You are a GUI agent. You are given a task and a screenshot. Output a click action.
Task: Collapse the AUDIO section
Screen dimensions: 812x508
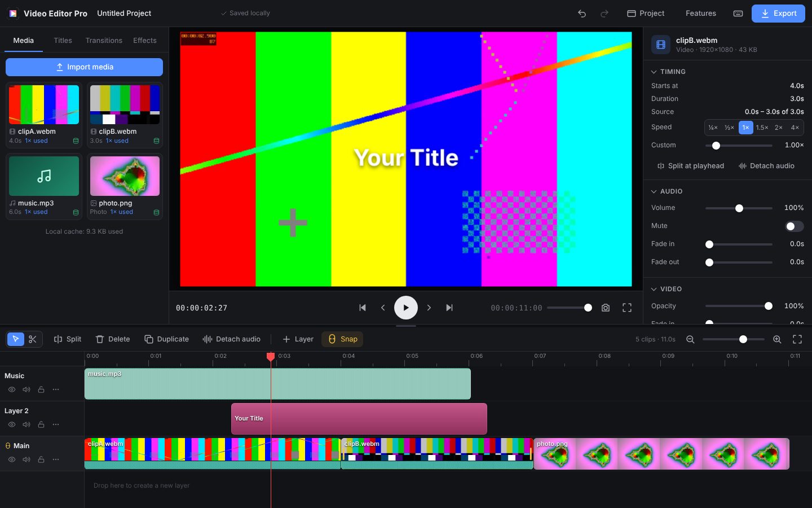pos(667,191)
